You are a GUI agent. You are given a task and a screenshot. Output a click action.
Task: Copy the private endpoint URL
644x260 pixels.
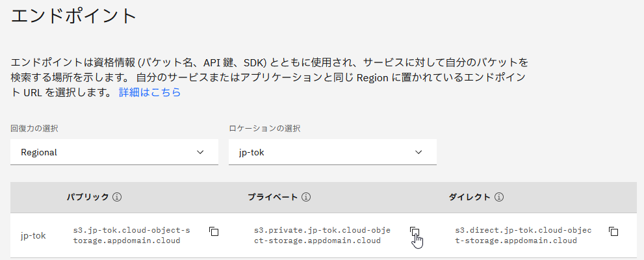pyautogui.click(x=415, y=231)
